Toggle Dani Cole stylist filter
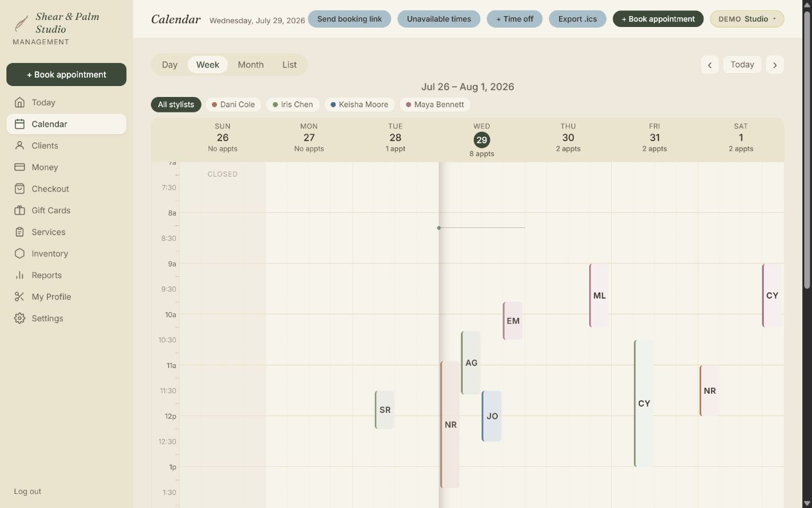812x508 pixels. (x=233, y=105)
